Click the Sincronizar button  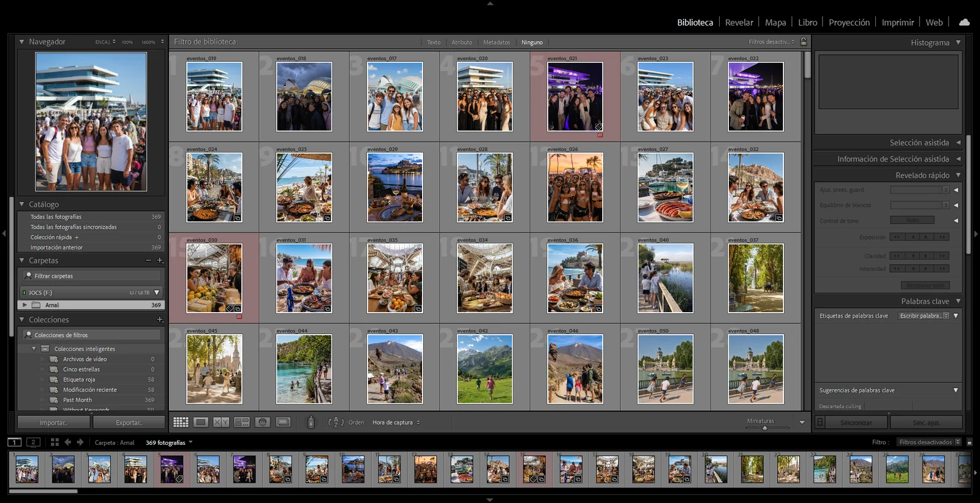(x=856, y=422)
